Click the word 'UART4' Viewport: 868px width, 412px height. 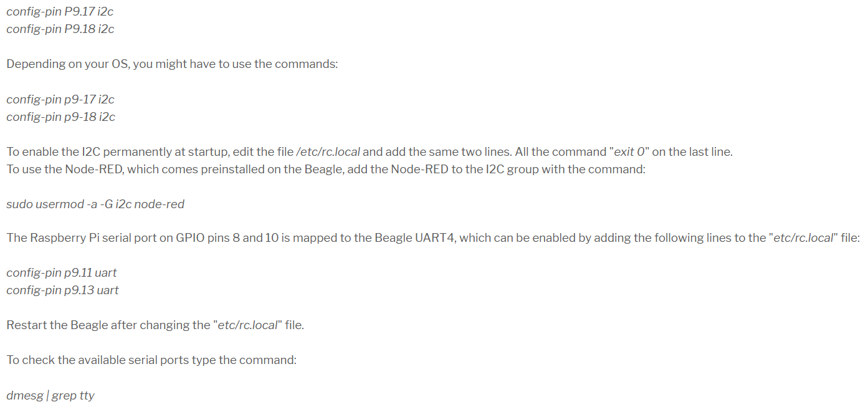click(x=433, y=238)
